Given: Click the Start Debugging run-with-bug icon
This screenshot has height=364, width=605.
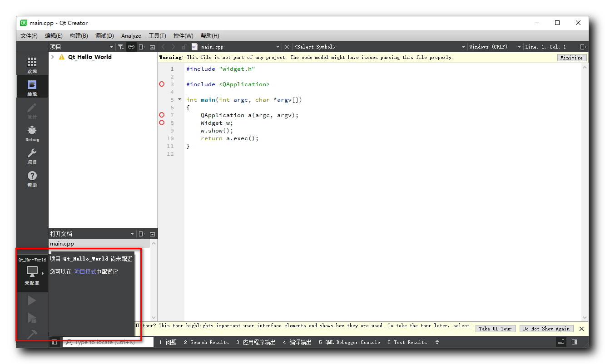Looking at the screenshot, I should 32,318.
